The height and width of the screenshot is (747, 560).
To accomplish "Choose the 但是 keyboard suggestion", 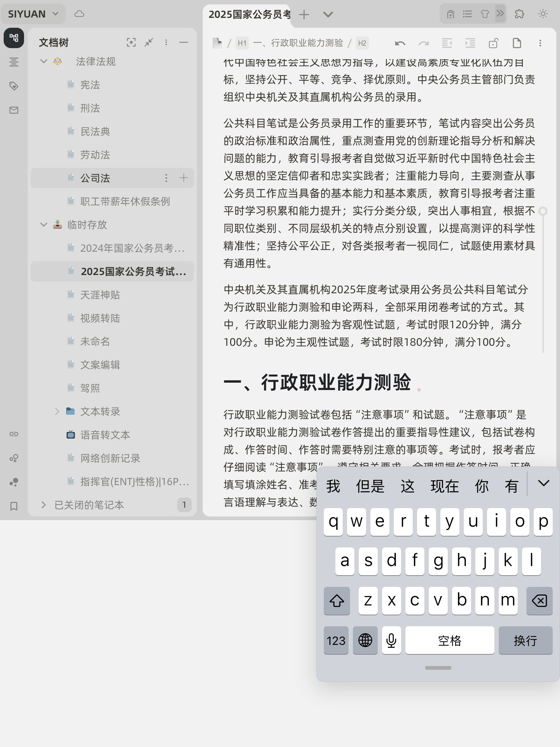I will pyautogui.click(x=370, y=486).
